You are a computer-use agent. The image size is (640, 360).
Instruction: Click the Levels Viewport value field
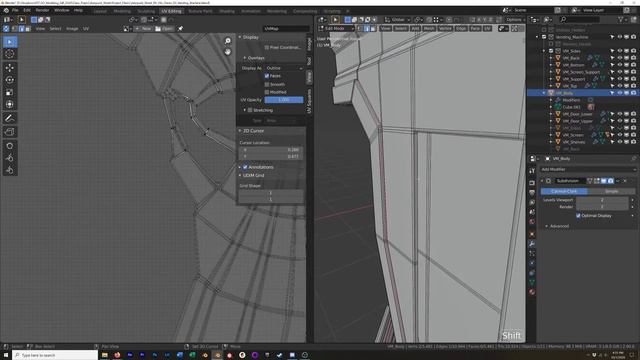pyautogui.click(x=602, y=200)
